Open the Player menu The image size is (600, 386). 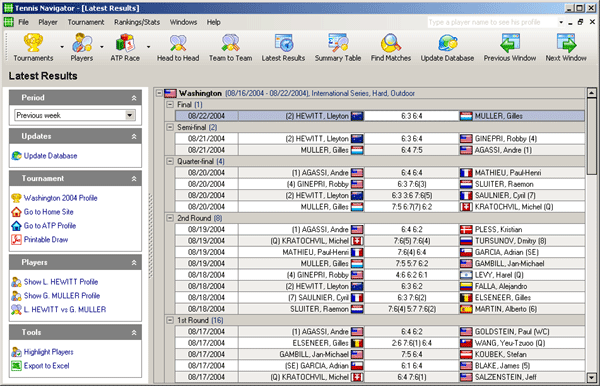click(x=48, y=22)
